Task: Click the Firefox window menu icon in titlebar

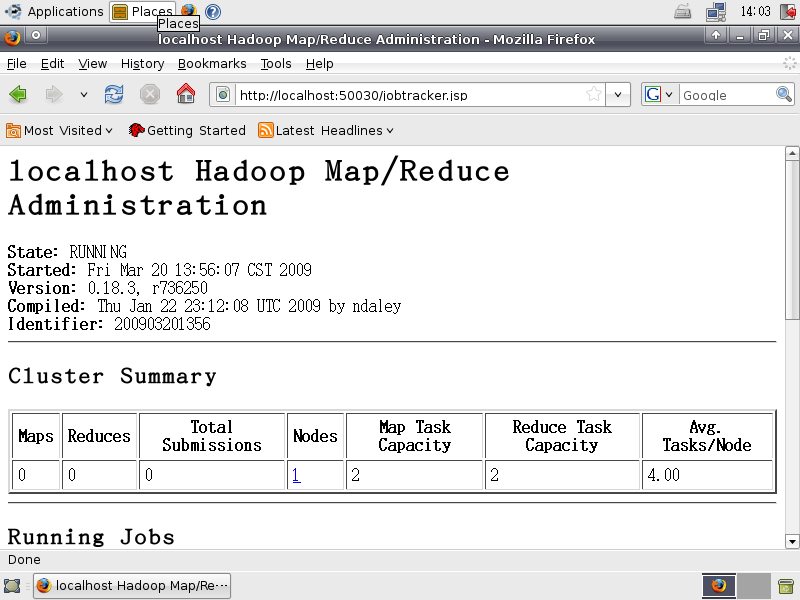Action: (x=12, y=37)
